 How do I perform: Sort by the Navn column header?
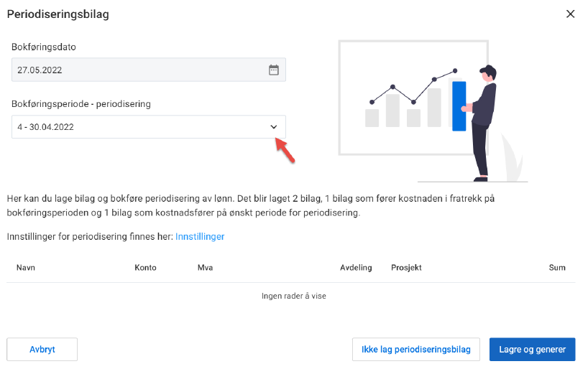pyautogui.click(x=26, y=268)
